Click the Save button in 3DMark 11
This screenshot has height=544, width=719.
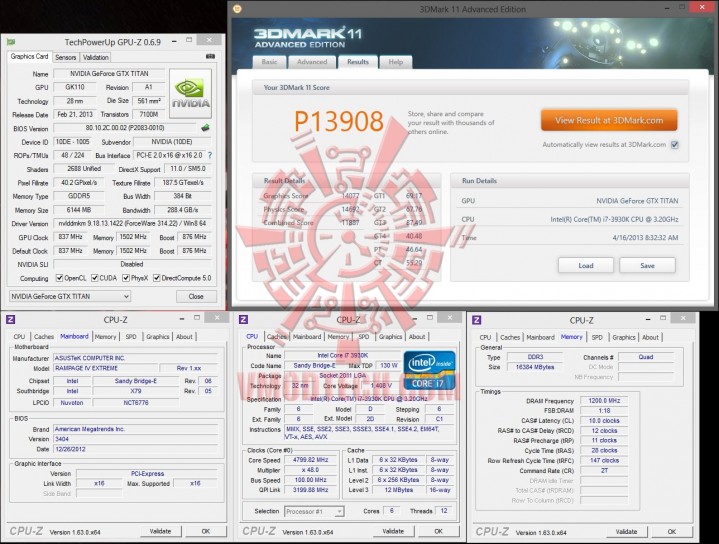[647, 266]
